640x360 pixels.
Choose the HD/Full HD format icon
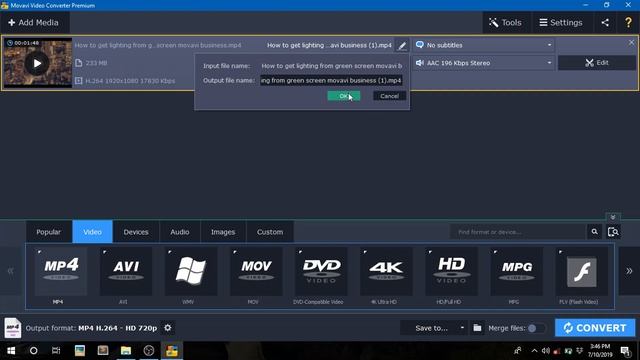tap(451, 271)
